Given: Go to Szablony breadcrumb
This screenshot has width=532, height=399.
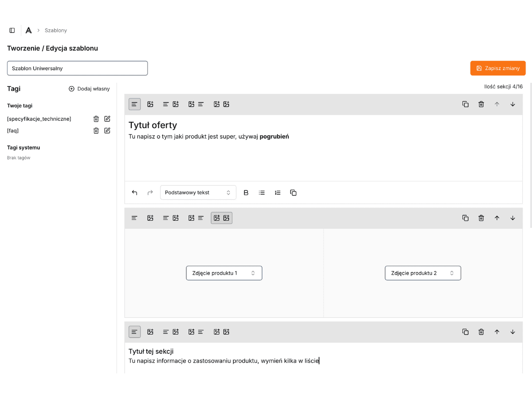Looking at the screenshot, I should (x=56, y=31).
